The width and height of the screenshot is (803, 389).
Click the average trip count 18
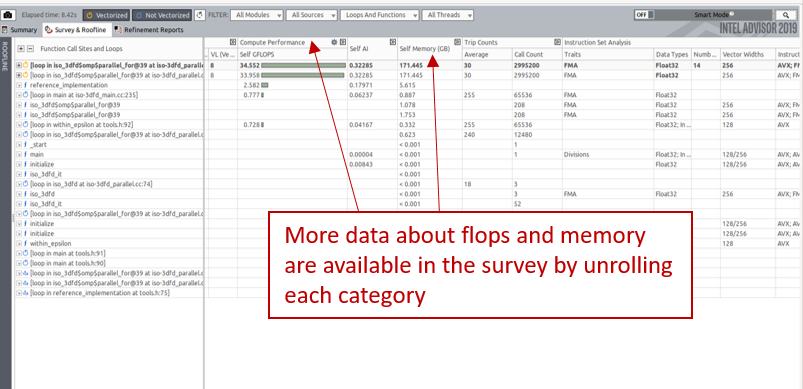pos(468,184)
